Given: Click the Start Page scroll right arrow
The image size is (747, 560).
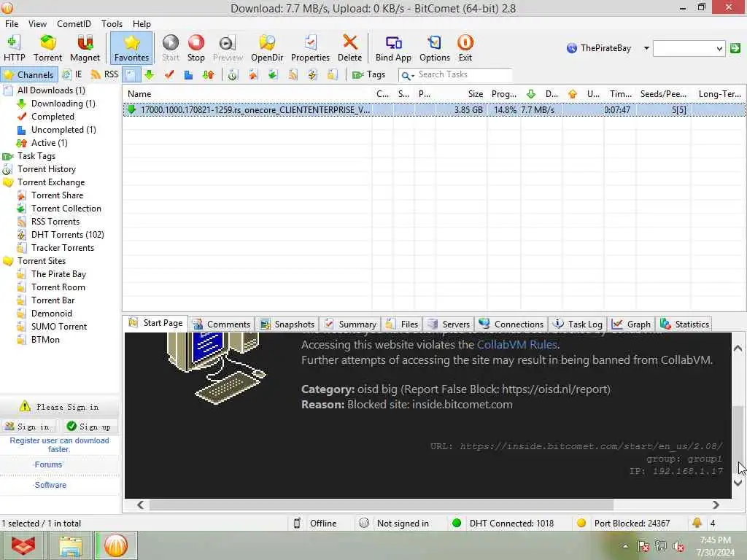Looking at the screenshot, I should click(x=716, y=505).
